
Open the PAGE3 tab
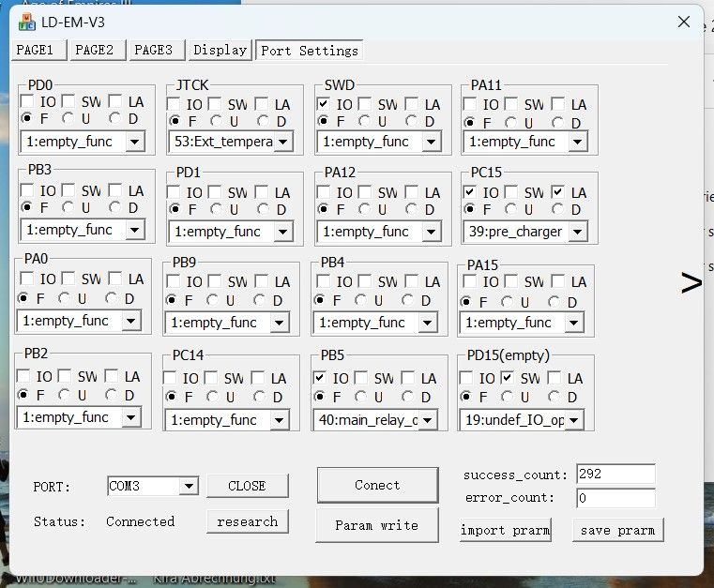(153, 50)
